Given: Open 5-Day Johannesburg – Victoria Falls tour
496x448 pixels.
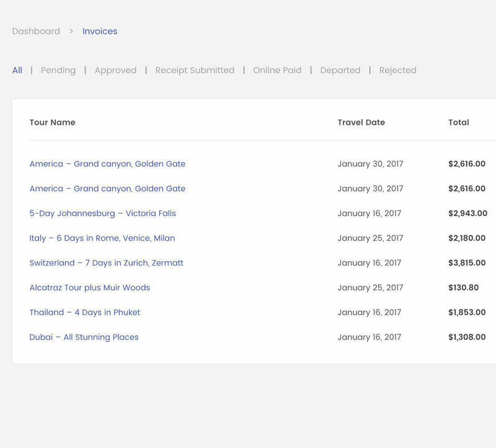Looking at the screenshot, I should tap(102, 213).
